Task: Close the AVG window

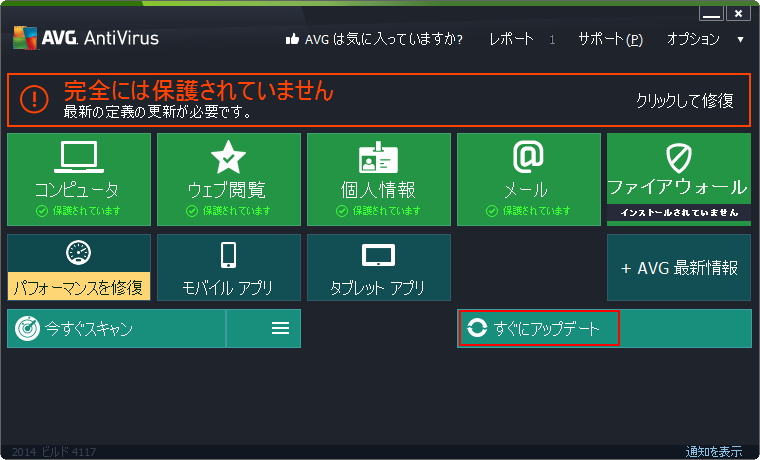Action: [x=738, y=14]
